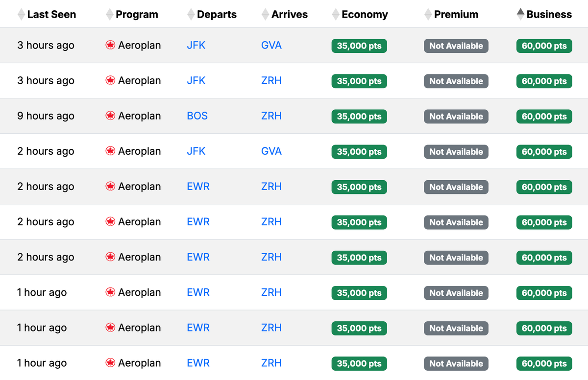588x380 pixels.
Task: Sort table by Last Seen column
Action: [x=21, y=14]
